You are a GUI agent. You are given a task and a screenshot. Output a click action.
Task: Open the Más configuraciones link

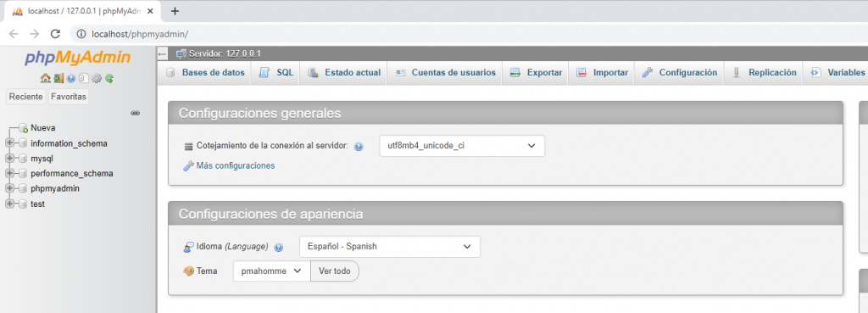(236, 165)
